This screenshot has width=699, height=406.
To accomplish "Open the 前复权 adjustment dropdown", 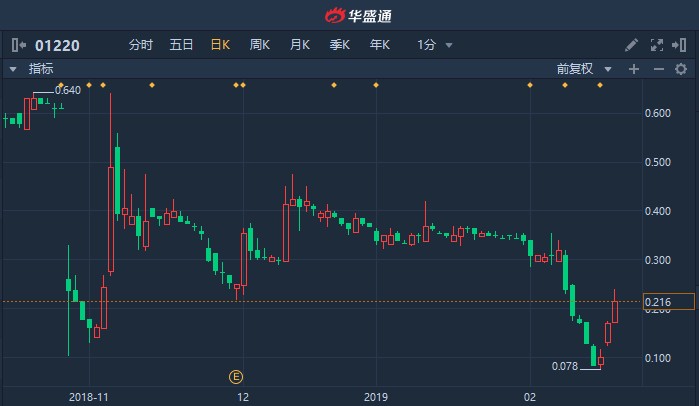I will click(584, 69).
